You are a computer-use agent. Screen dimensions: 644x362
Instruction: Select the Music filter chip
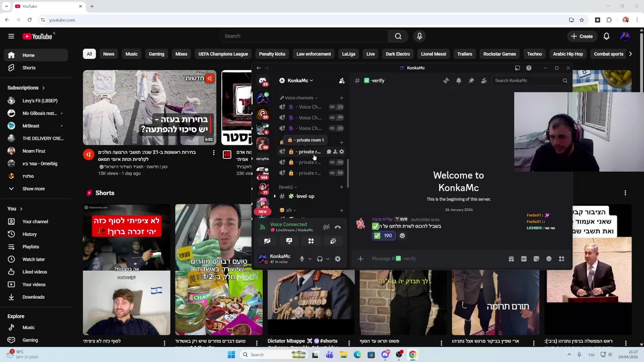pyautogui.click(x=131, y=54)
